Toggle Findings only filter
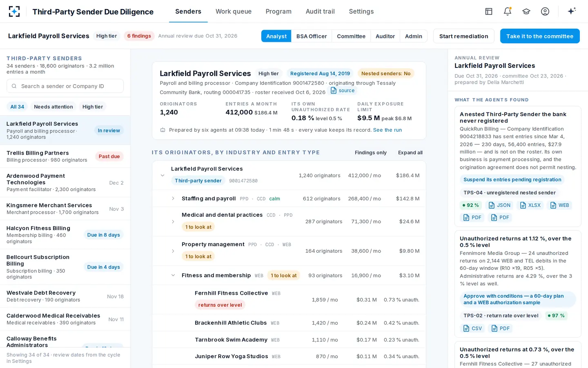 click(370, 153)
